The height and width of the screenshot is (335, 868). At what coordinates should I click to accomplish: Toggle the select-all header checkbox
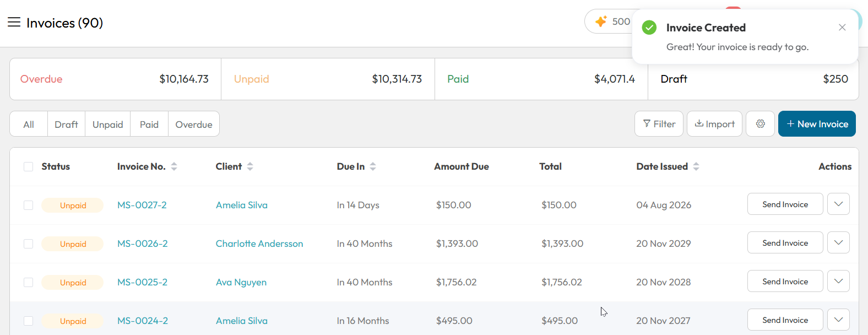coord(29,166)
